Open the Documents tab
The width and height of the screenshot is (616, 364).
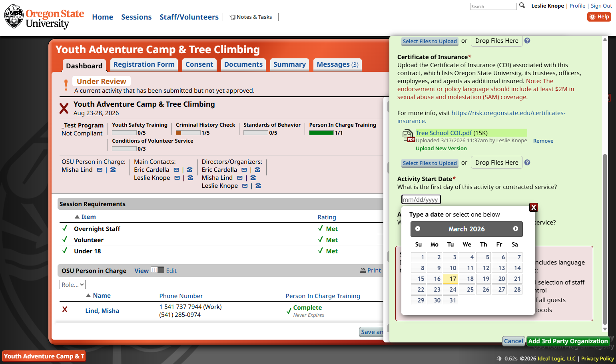click(x=243, y=65)
